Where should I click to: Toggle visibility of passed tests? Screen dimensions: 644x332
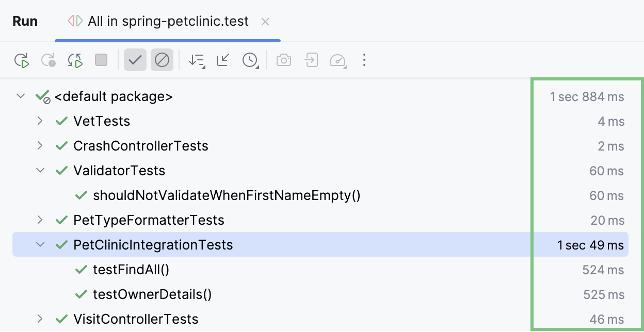tap(135, 60)
